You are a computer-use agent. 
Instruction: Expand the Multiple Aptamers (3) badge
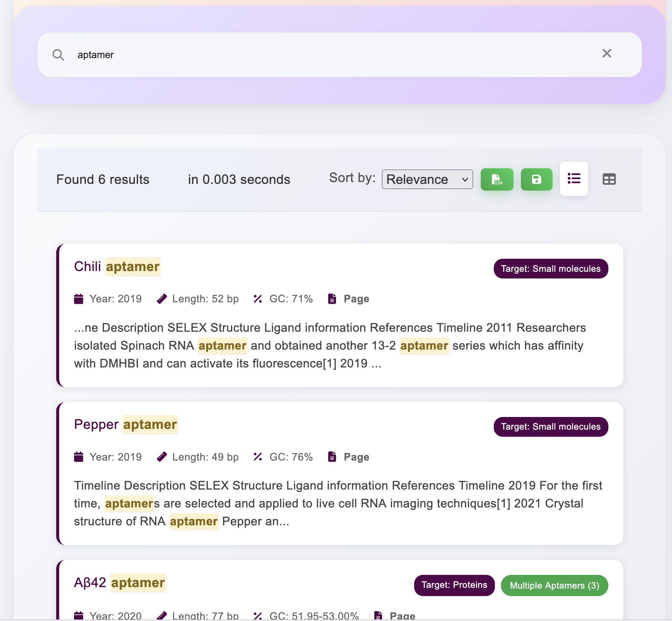[x=554, y=586]
